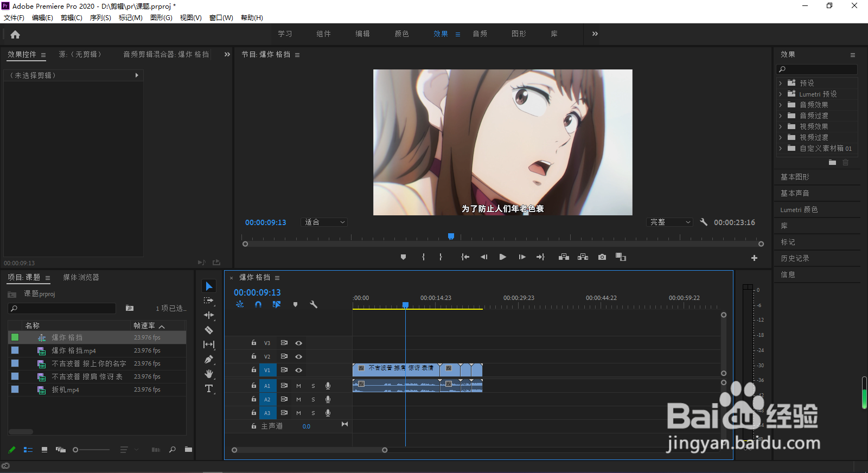Switch to the 媒体浏览器 tab
This screenshot has width=868, height=473.
pyautogui.click(x=81, y=277)
